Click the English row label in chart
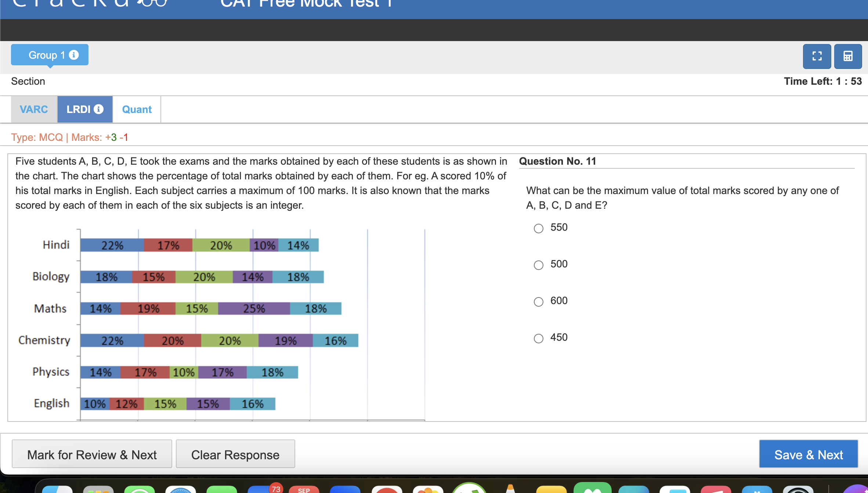Screen dimensions: 868x493 51,403
